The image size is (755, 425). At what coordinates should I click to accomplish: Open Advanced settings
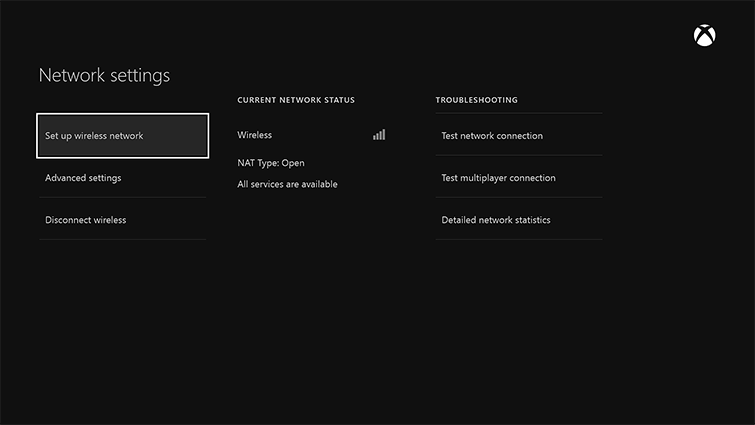tap(122, 178)
